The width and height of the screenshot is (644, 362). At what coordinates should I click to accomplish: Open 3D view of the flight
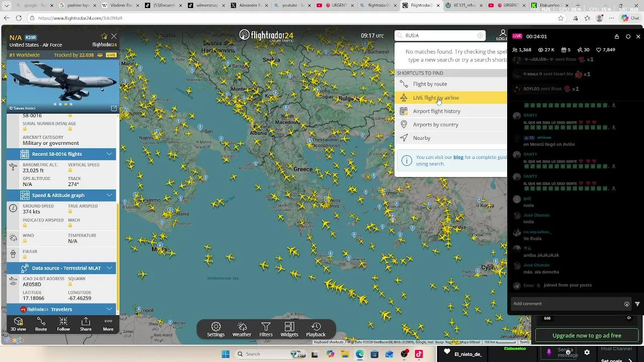tap(18, 324)
